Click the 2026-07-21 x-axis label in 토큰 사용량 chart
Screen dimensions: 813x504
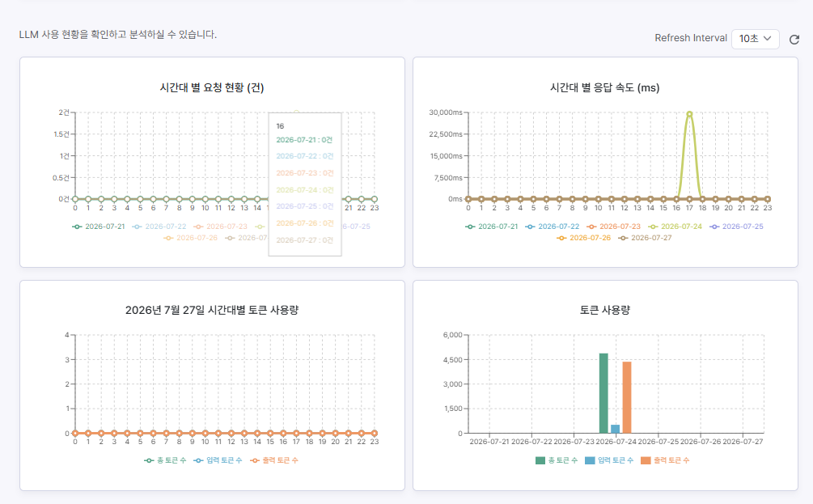click(x=489, y=442)
